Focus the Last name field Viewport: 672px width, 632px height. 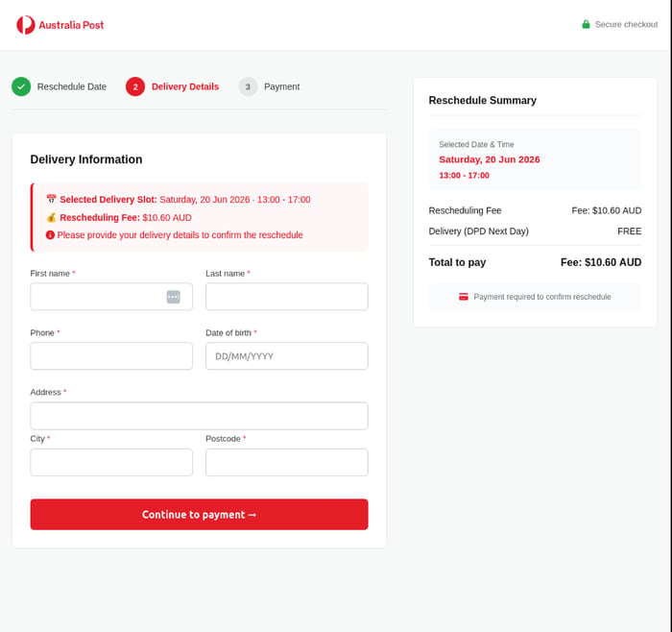pyautogui.click(x=287, y=297)
